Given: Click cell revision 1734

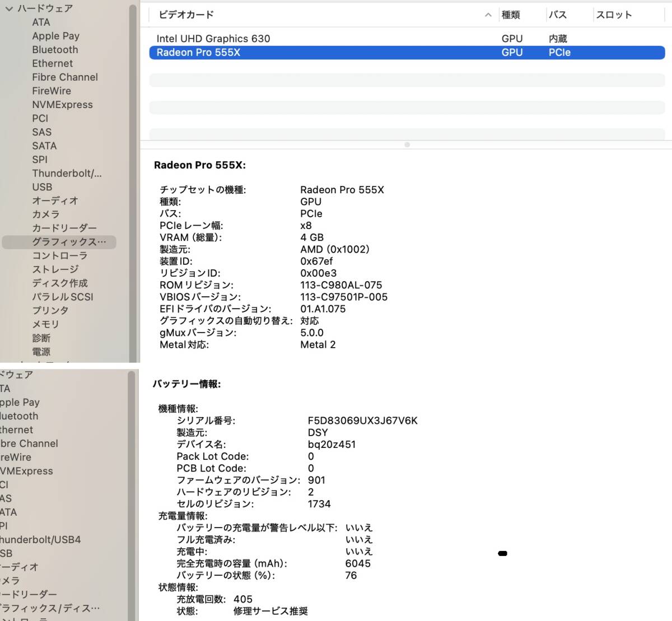Looking at the screenshot, I should [x=319, y=504].
